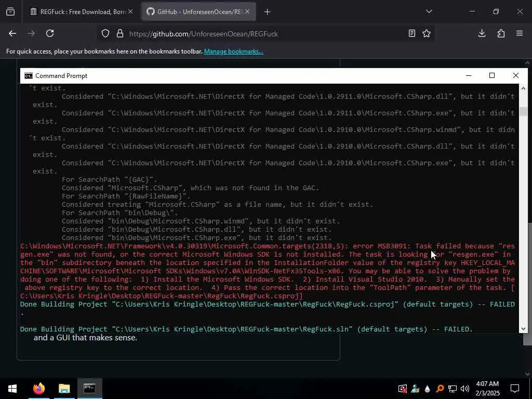Bookmark this page with star icon

427,33
